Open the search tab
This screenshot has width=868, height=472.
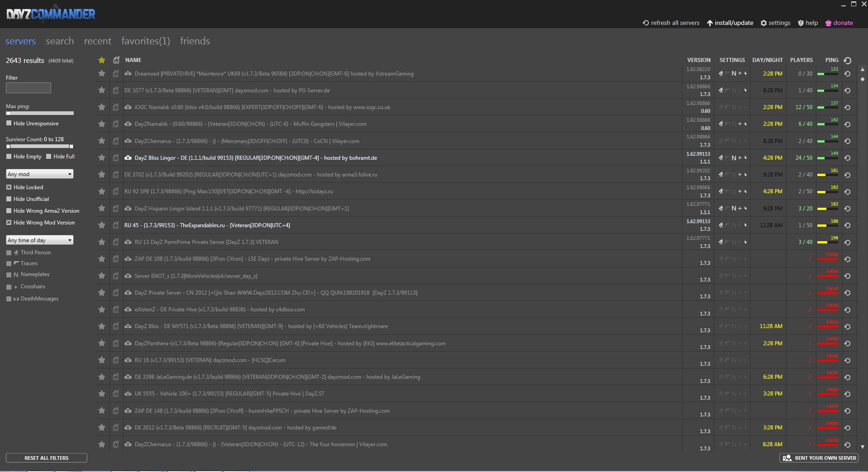[x=60, y=41]
